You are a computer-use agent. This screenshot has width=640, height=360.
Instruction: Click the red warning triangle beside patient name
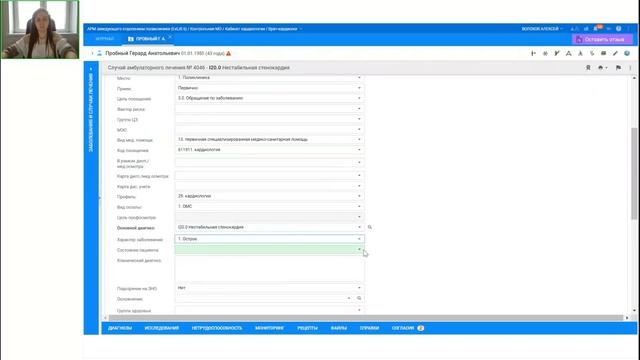point(229,53)
